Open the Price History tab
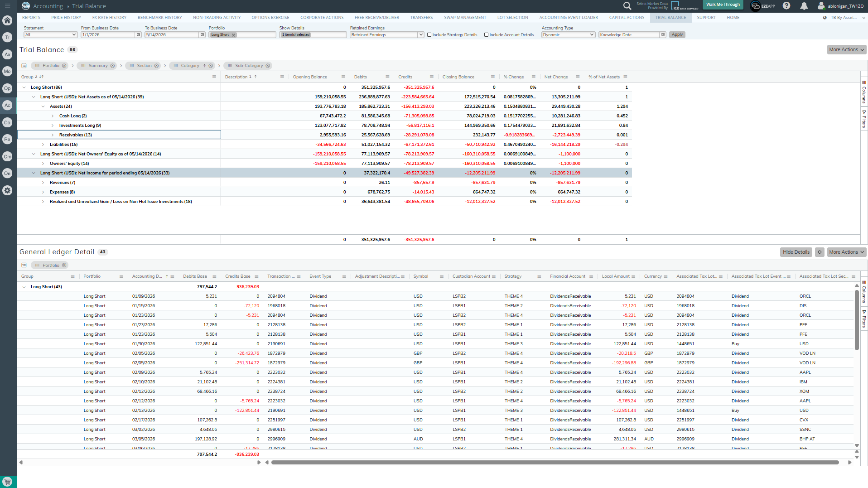 click(x=66, y=18)
